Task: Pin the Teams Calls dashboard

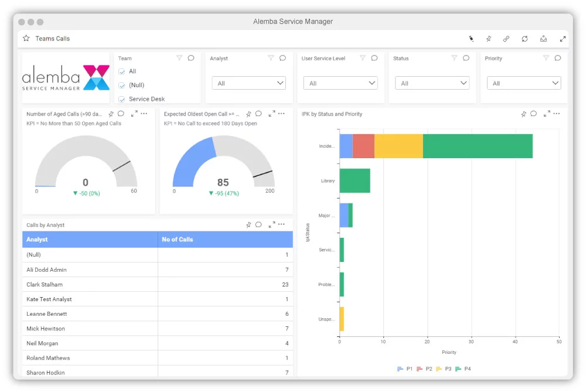Action: [x=489, y=38]
